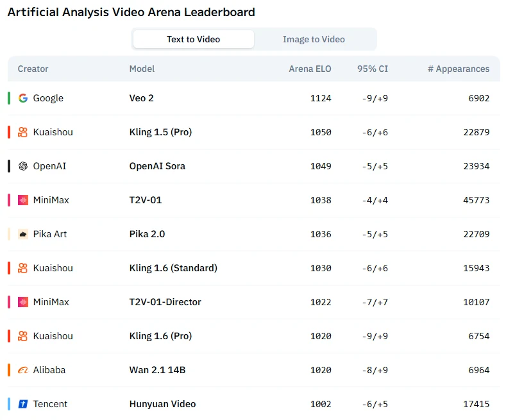Image resolution: width=506 pixels, height=420 pixels.
Task: Click the appearances value 23934
Action: [476, 166]
